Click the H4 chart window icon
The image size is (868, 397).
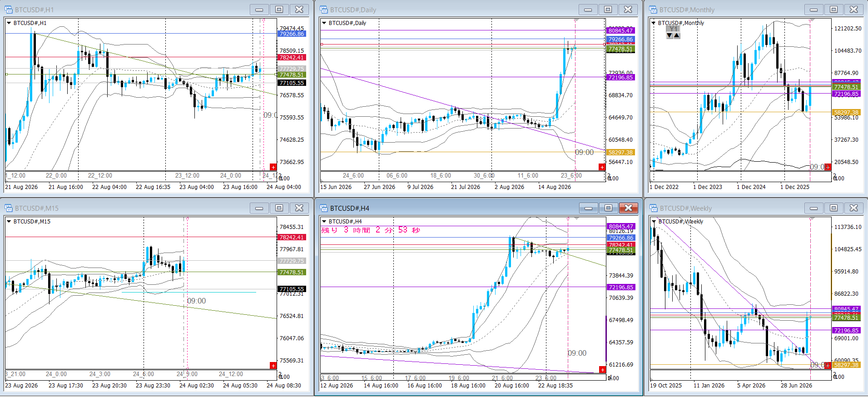324,208
